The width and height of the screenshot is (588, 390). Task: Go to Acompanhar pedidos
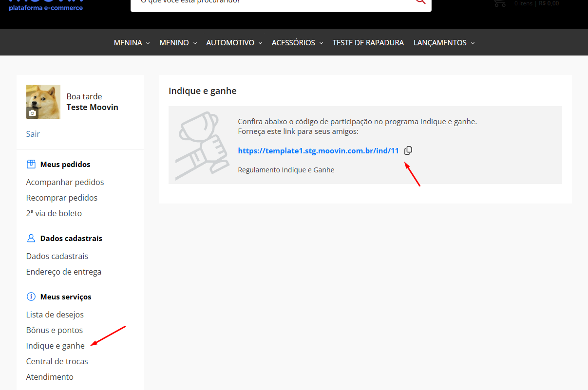pos(65,182)
